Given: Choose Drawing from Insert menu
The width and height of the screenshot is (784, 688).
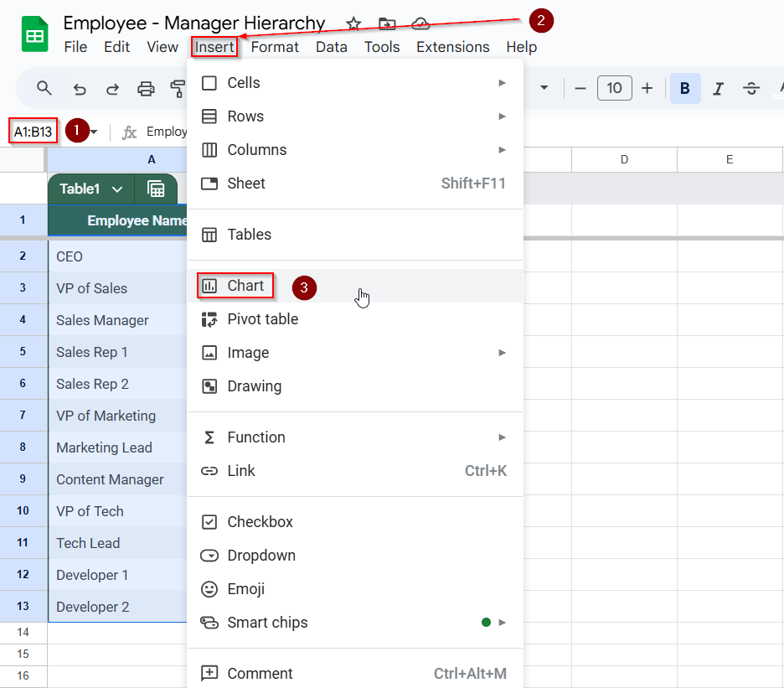Looking at the screenshot, I should [x=355, y=386].
